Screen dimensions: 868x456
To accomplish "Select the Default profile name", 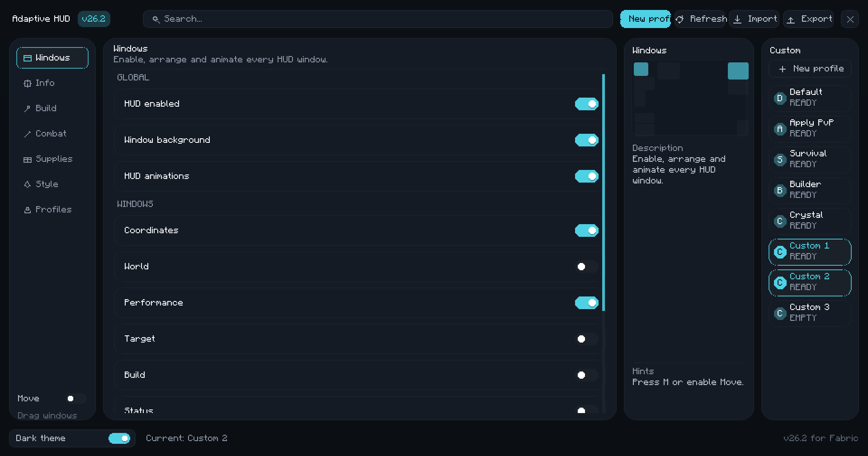I will [806, 92].
